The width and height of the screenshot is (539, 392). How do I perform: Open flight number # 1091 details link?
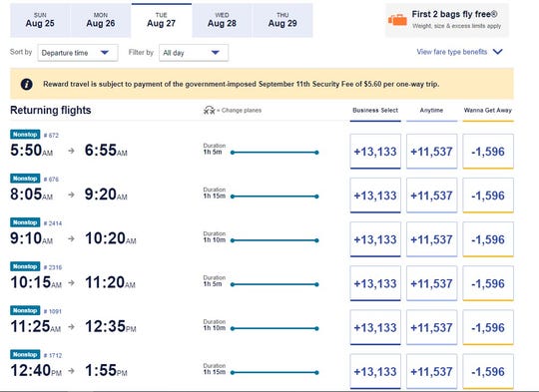pyautogui.click(x=53, y=311)
